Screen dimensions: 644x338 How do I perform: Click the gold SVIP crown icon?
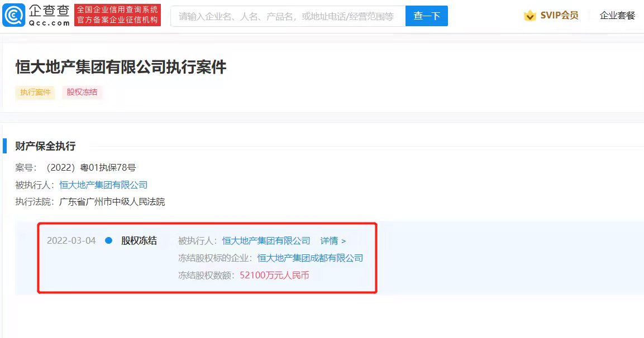(529, 16)
